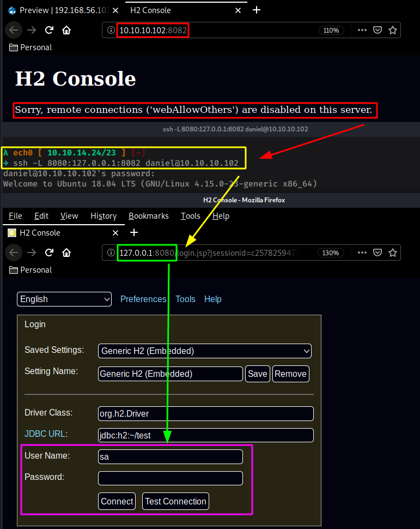Click the 110% zoom indicator
This screenshot has height=529, width=420.
click(x=331, y=31)
